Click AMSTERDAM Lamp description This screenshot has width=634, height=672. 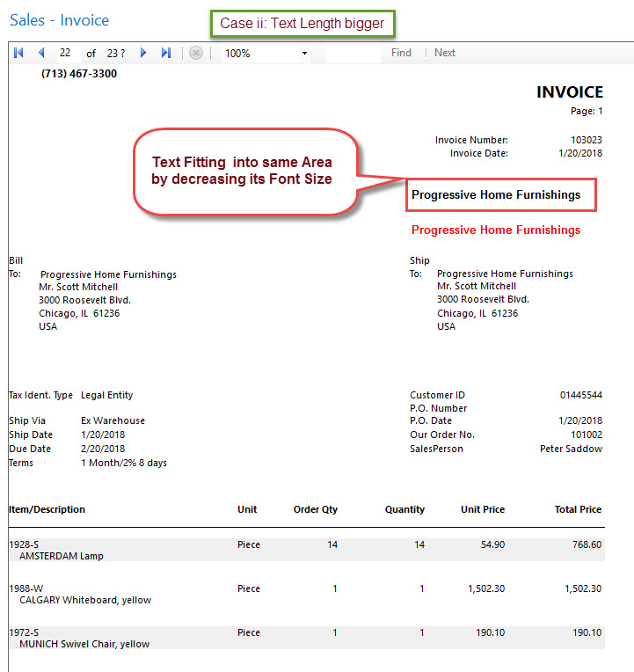[x=62, y=556]
